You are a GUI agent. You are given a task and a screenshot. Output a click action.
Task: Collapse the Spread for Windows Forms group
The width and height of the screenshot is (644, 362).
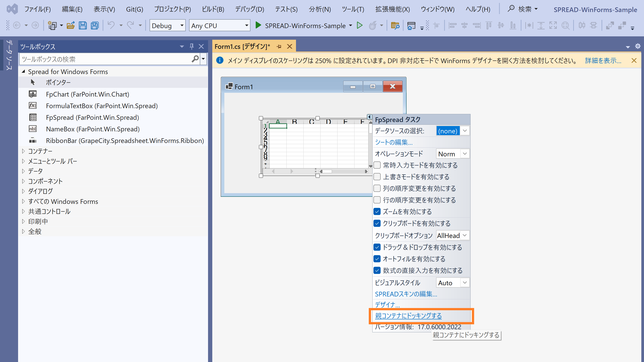pos(23,71)
